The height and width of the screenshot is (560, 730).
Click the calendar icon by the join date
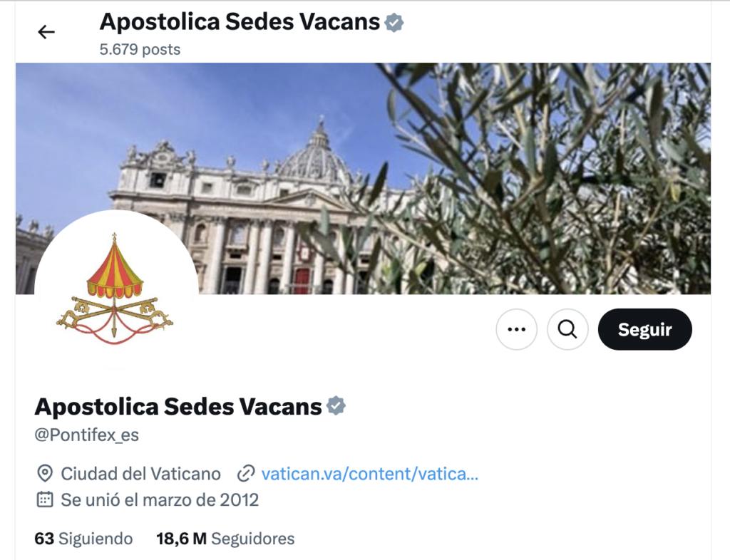pos(45,499)
